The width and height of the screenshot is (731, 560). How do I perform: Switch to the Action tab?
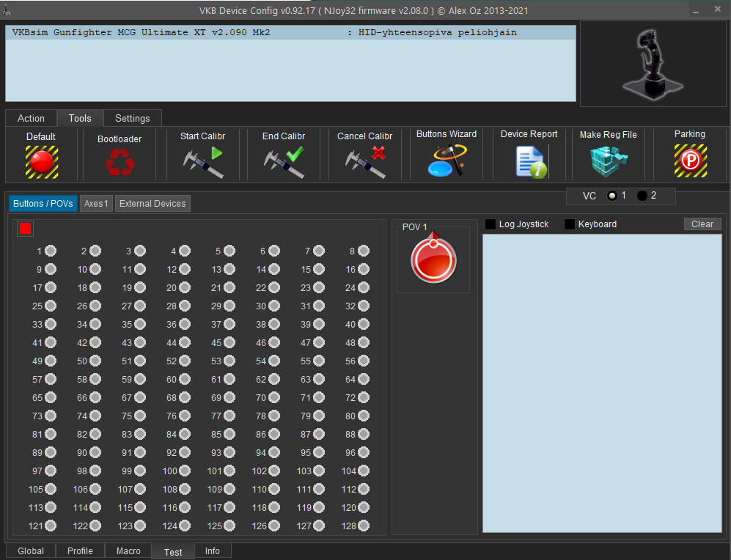click(32, 118)
